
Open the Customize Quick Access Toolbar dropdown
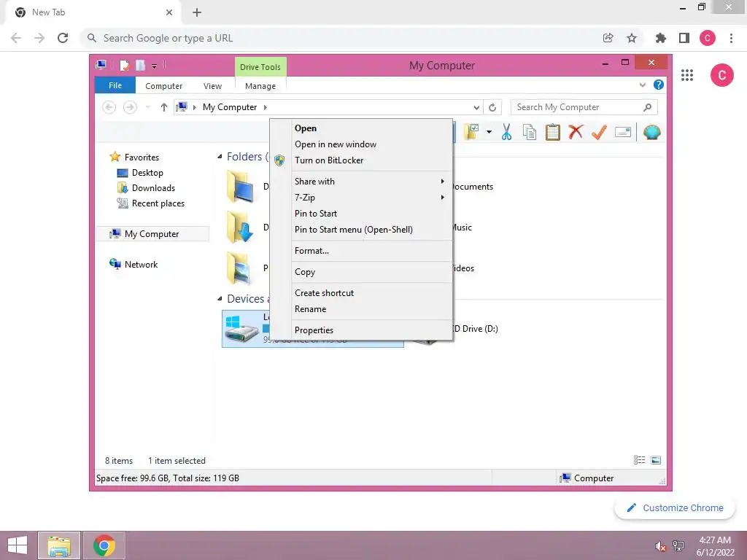pyautogui.click(x=155, y=66)
